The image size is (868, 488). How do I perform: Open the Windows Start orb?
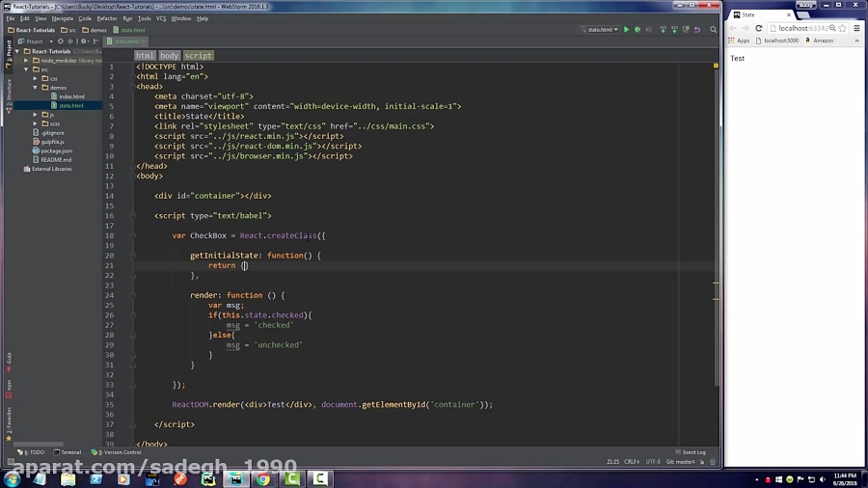point(12,478)
